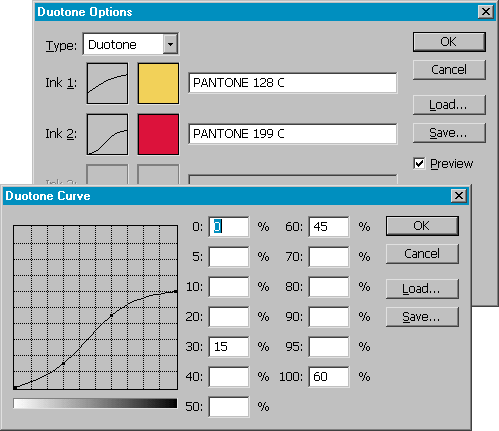Toggle the Preview checkbox

(x=419, y=164)
